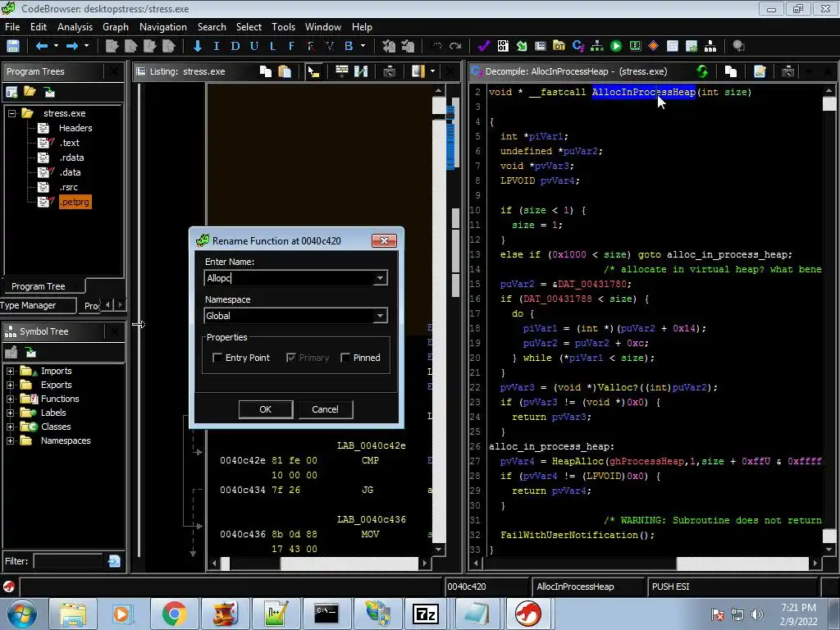The width and height of the screenshot is (840, 630).
Task: Open the File menu
Action: point(12,27)
